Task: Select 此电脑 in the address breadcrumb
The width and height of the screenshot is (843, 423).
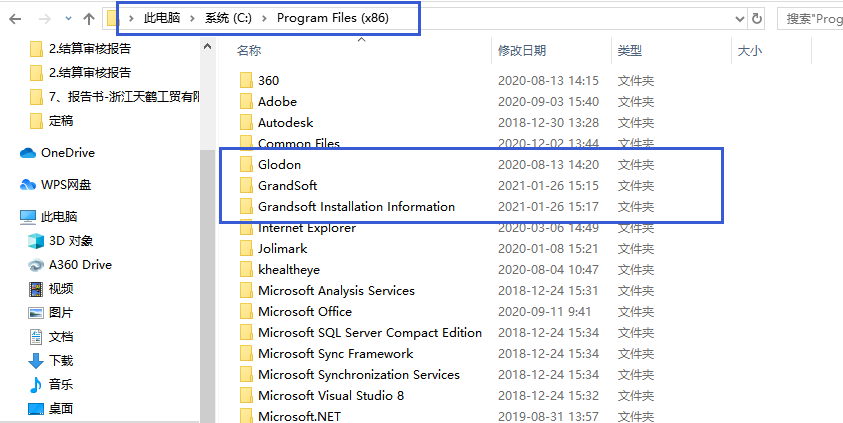Action: pos(163,18)
